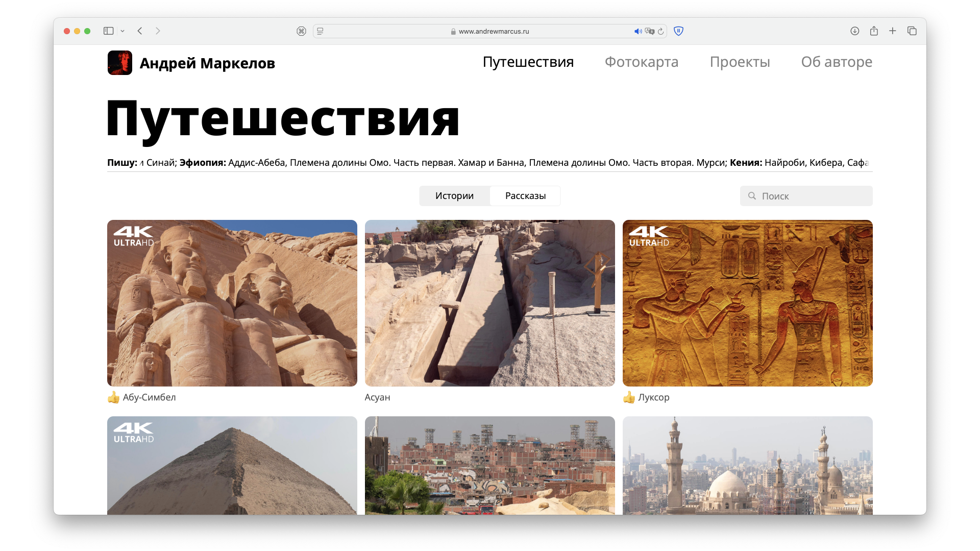Viewport: 980px width, 551px height.
Task: Go to the Об авторе page
Action: 837,62
